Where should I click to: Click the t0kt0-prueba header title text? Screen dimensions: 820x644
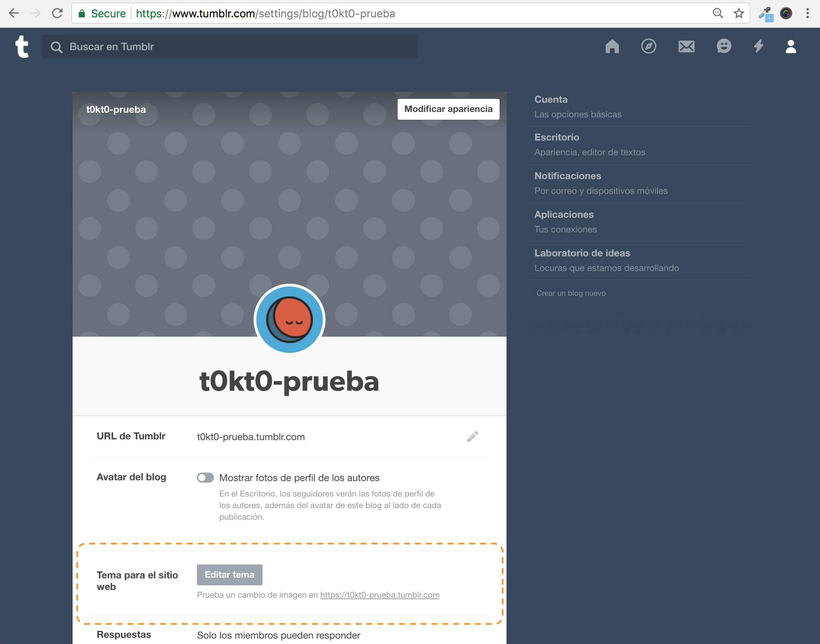pyautogui.click(x=116, y=110)
